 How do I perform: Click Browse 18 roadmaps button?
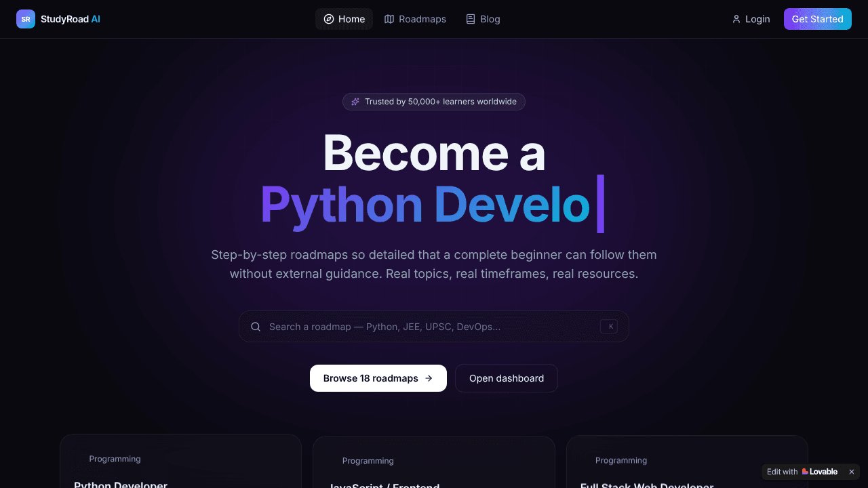(378, 378)
